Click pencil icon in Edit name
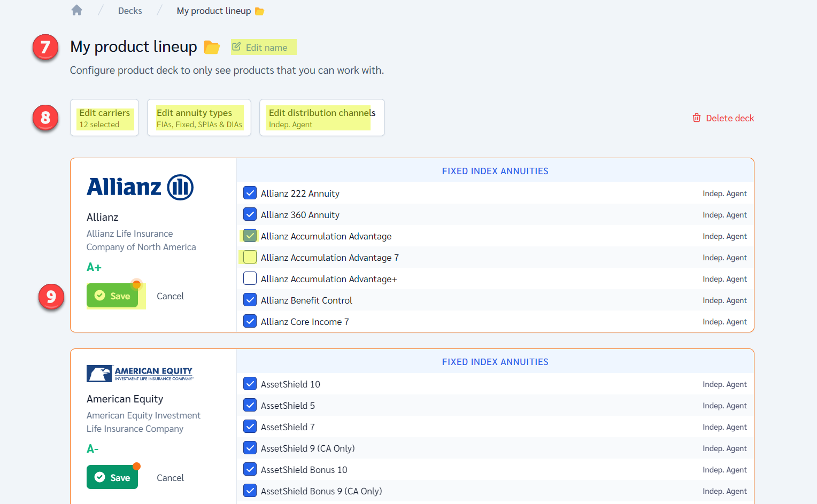Viewport: 817px width, 504px height. click(x=236, y=47)
